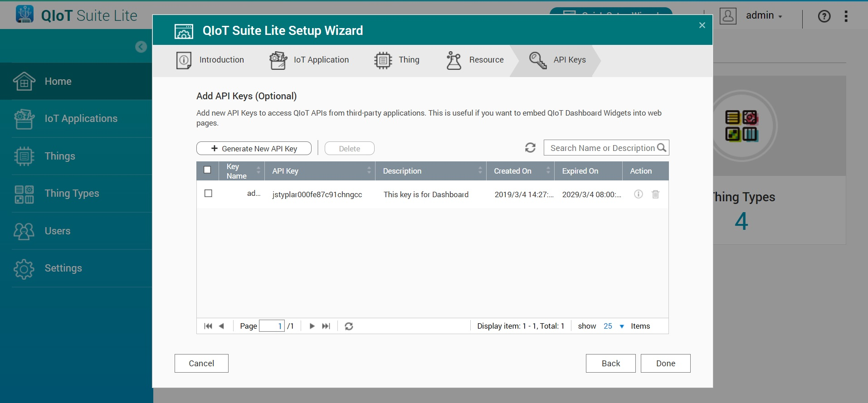Screen dimensions: 868x403
Task: Check the box for the Dashboard key row
Action: (x=208, y=194)
